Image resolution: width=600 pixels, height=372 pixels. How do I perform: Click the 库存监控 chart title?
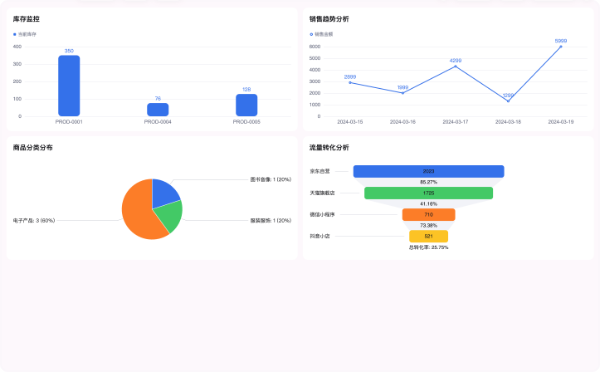(x=26, y=19)
